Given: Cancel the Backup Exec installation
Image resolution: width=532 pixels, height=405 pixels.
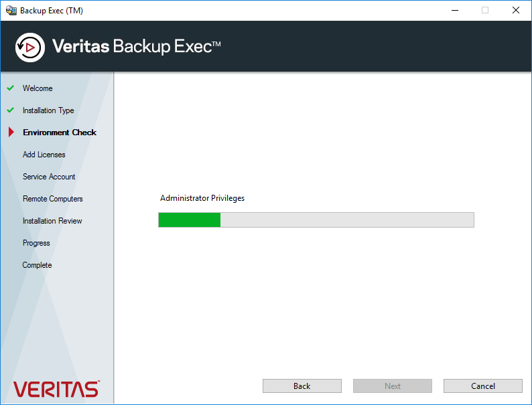Looking at the screenshot, I should pos(483,386).
